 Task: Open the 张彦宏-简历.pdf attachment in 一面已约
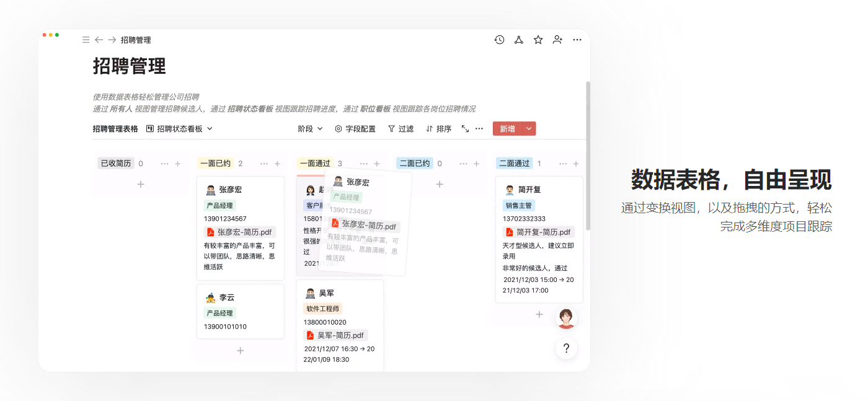[239, 232]
